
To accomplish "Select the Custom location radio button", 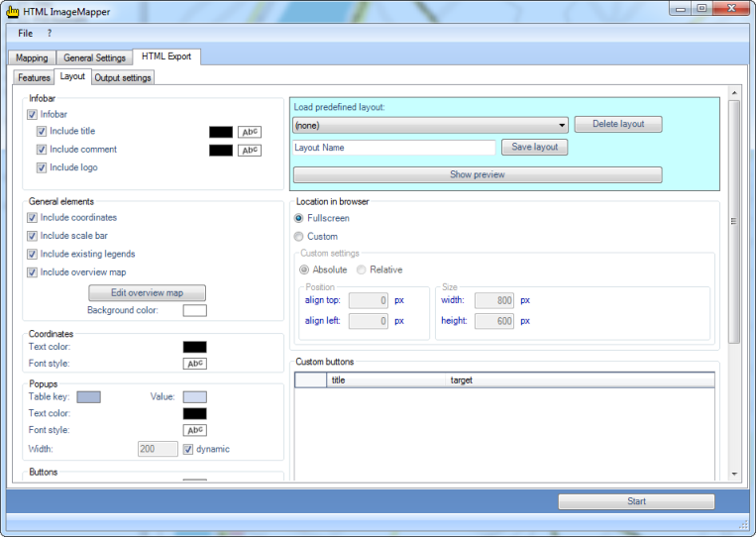I will click(299, 237).
